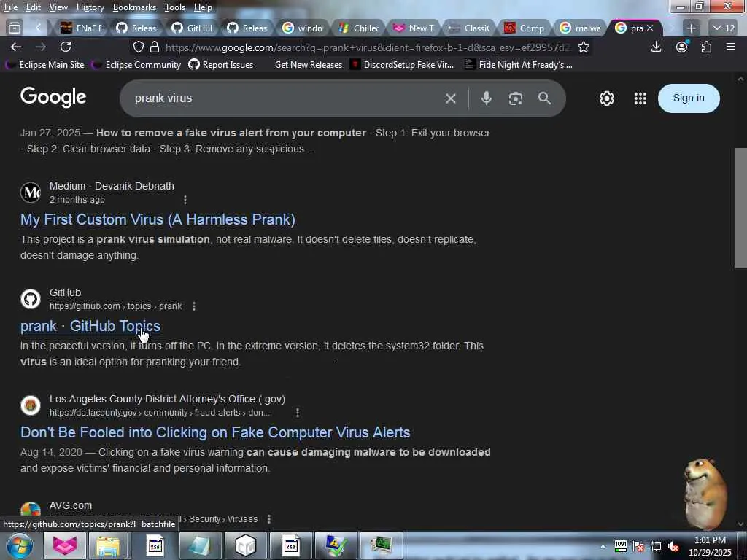Open DiscordSetup Fake Vir bookmark
747x560 pixels.
click(402, 65)
